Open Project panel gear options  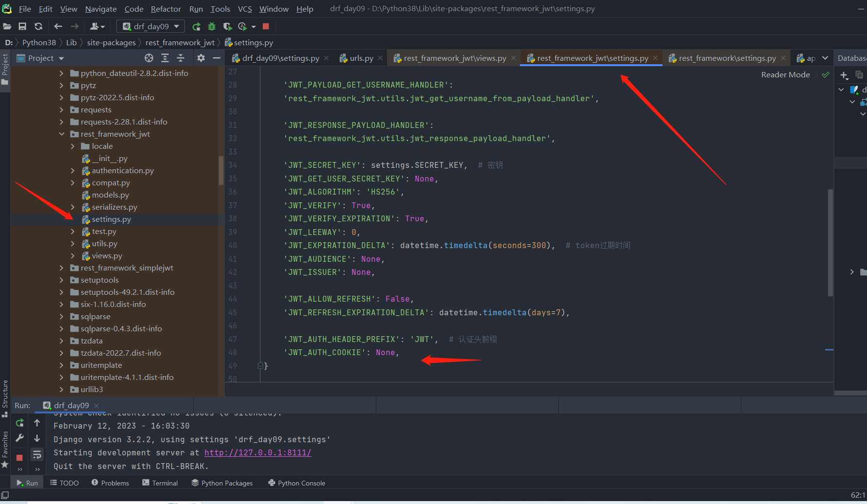pyautogui.click(x=201, y=58)
